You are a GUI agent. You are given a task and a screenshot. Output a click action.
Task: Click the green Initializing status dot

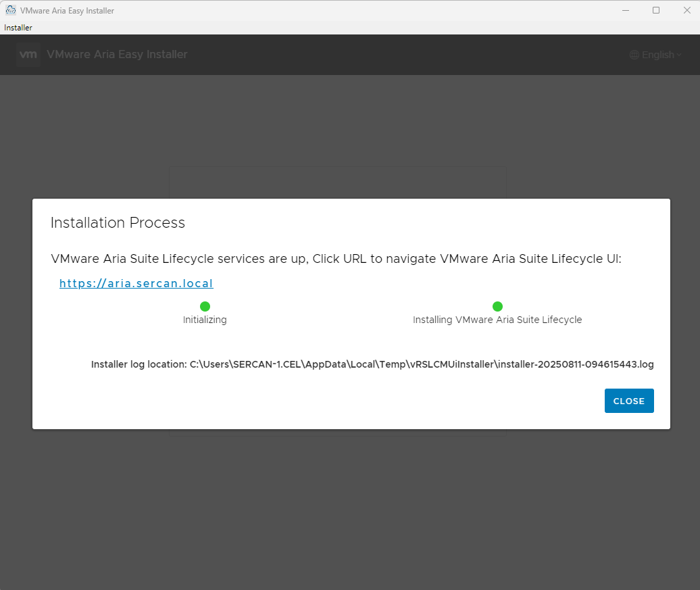coord(205,306)
